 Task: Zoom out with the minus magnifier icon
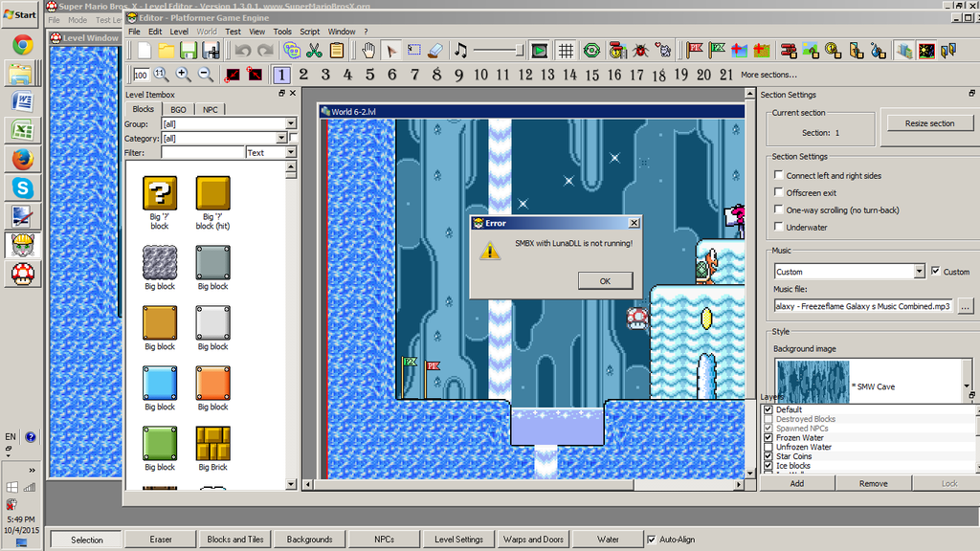click(205, 75)
